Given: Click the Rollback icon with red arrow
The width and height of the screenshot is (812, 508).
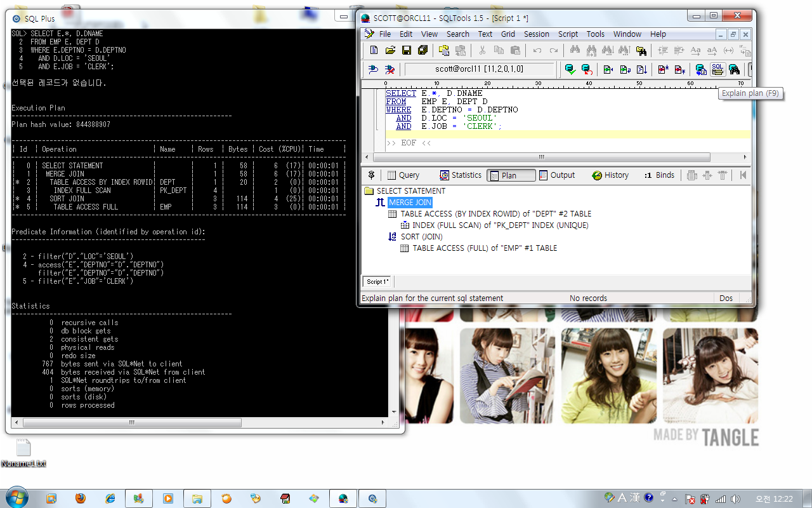Looking at the screenshot, I should click(x=586, y=69).
